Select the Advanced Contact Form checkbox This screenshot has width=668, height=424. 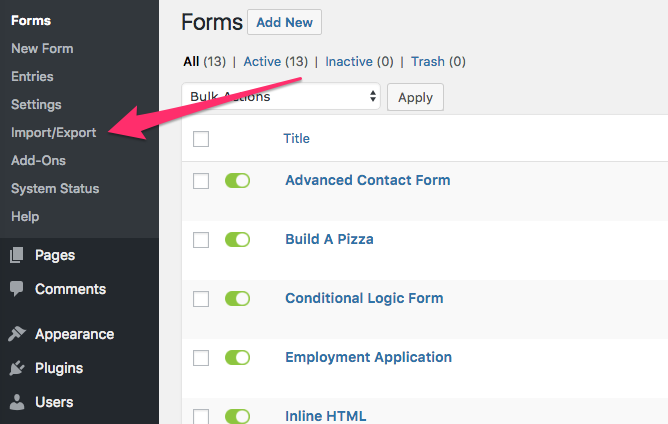pyautogui.click(x=201, y=181)
